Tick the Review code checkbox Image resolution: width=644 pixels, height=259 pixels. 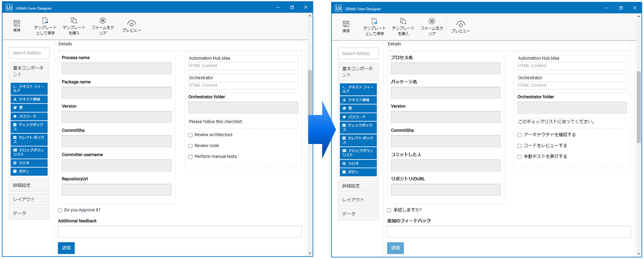190,146
